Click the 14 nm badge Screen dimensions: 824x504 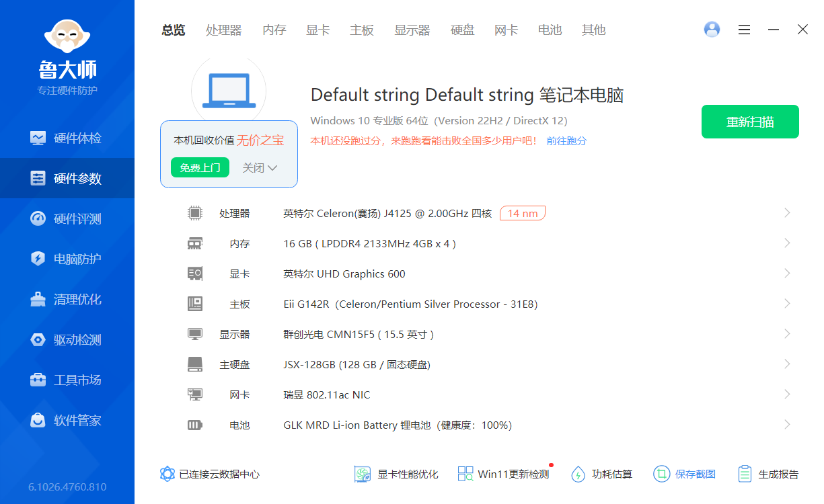click(x=523, y=213)
